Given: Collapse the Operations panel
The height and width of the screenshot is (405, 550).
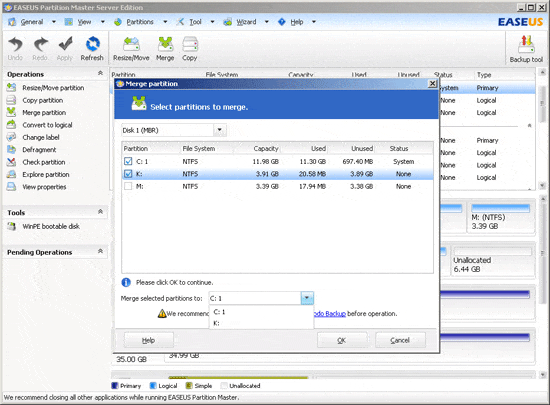Looking at the screenshot, I should click(x=100, y=73).
